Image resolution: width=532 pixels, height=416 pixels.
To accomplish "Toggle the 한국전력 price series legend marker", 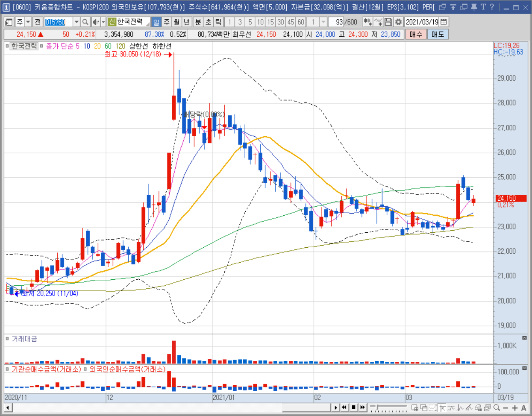I will pyautogui.click(x=7, y=46).
